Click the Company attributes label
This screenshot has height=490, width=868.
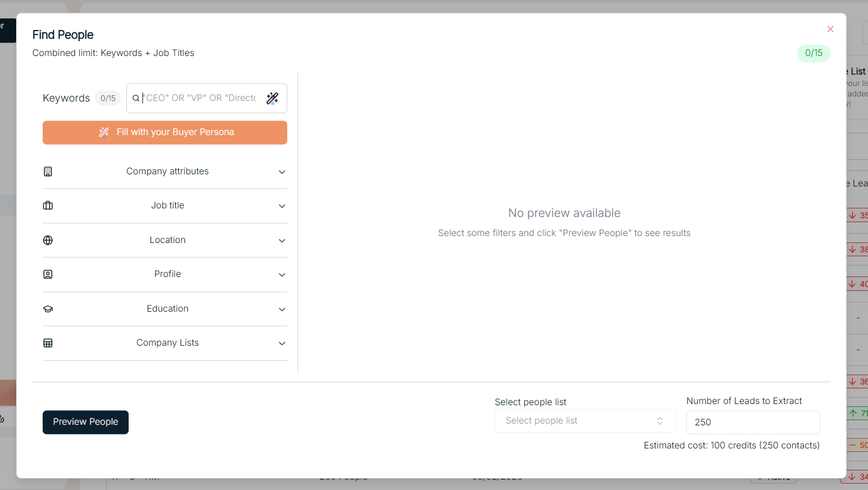point(168,171)
